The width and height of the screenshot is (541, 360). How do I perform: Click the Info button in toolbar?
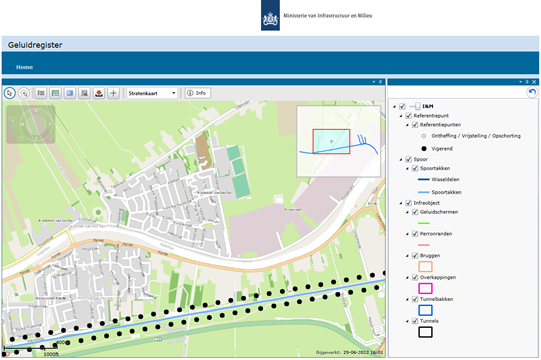[197, 93]
